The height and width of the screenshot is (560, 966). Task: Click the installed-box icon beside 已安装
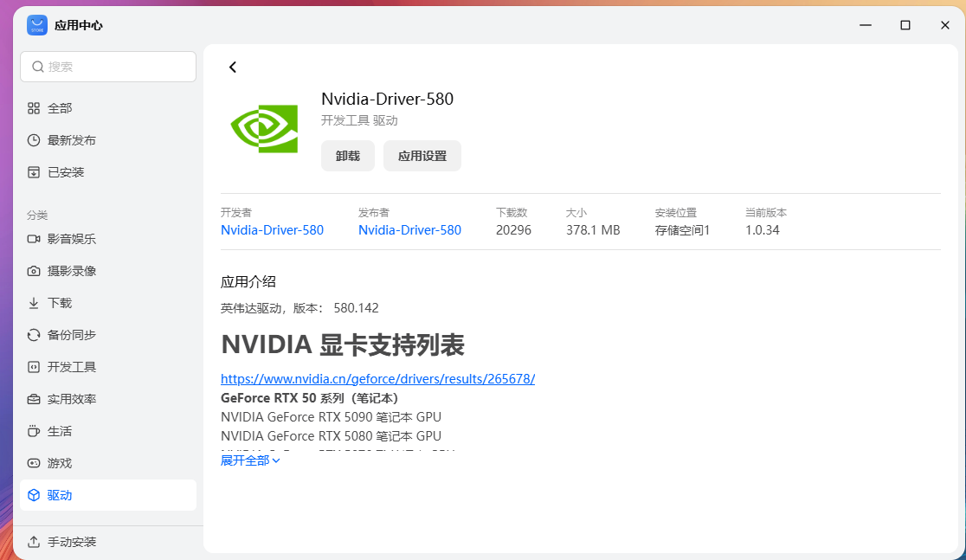tap(34, 172)
